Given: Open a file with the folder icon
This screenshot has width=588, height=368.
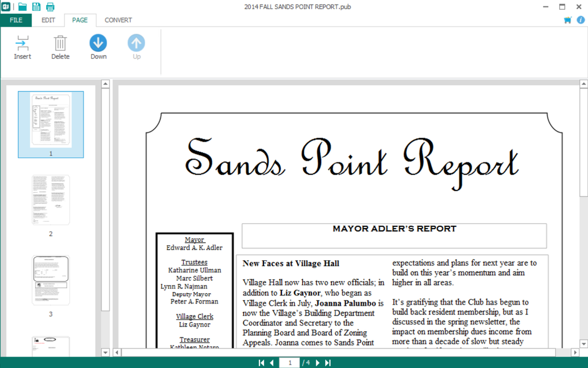Looking at the screenshot, I should [x=22, y=7].
